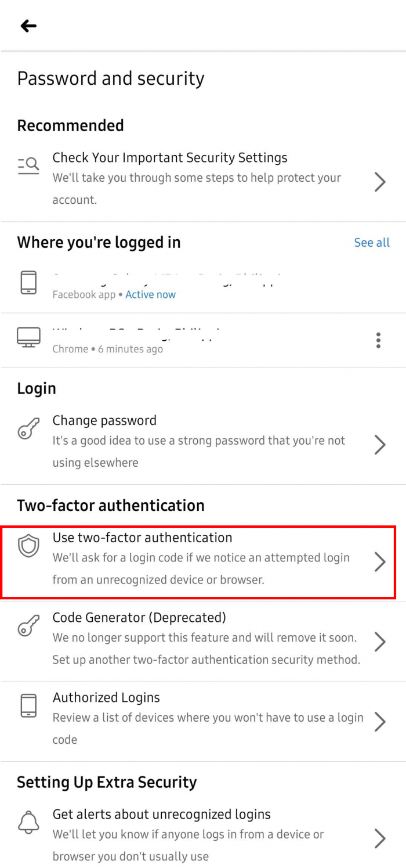Tap the phone icon for Facebook app session
Screen dimensions: 406x868
[28, 283]
